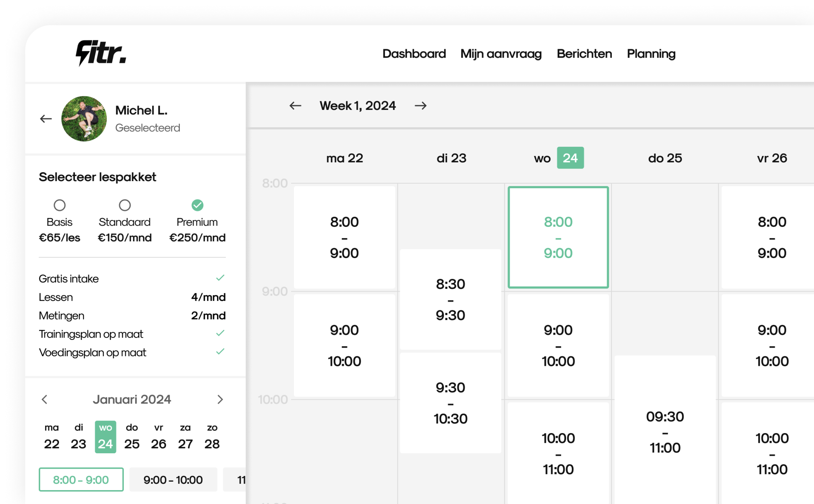Select za 27 in the mini calendar
The height and width of the screenshot is (504, 814).
[185, 437]
